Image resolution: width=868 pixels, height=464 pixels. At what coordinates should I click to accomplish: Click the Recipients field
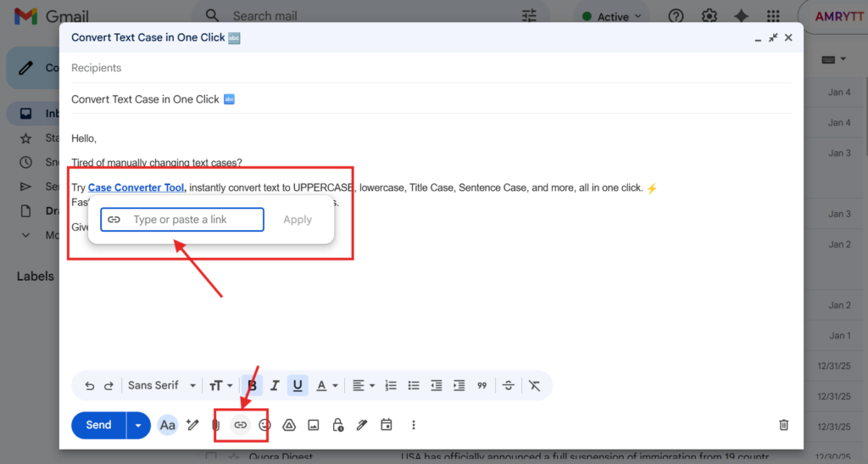[431, 68]
